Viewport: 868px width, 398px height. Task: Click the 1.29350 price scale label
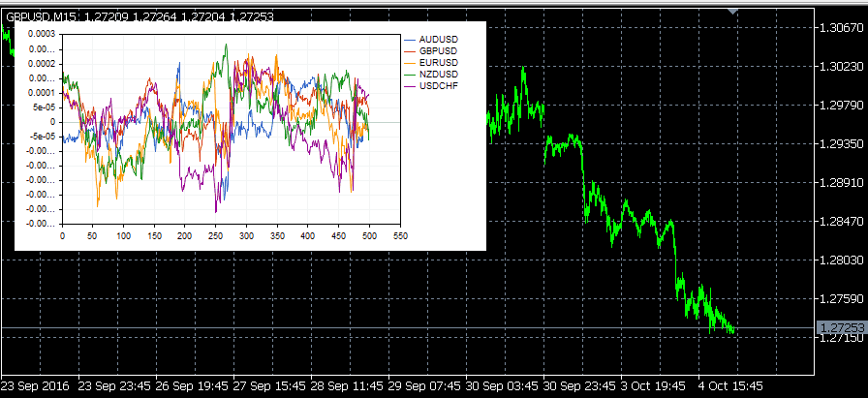pos(841,144)
